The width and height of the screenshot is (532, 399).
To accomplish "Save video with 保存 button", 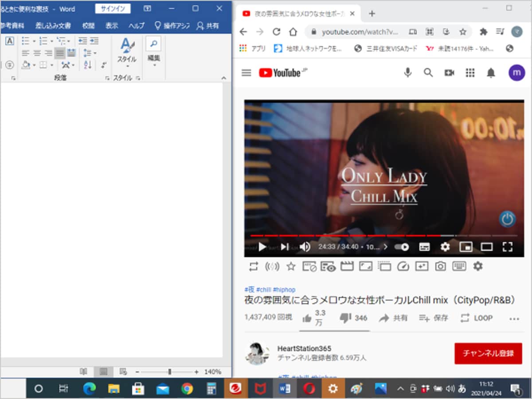I will pyautogui.click(x=434, y=318).
